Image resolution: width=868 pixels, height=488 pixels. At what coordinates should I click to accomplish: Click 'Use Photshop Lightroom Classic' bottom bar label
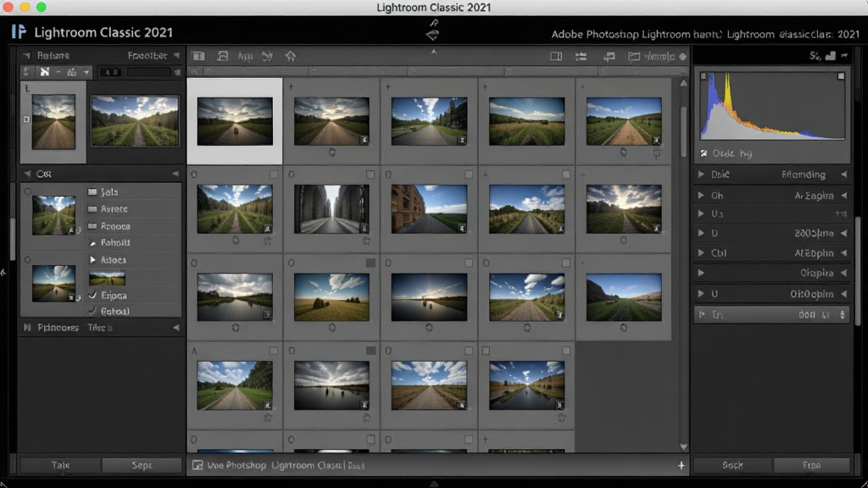(275, 465)
